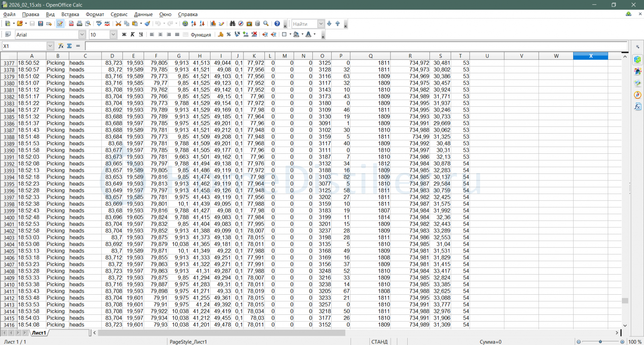Viewport: 644px width, 345px height.
Task: Click the Percent number format icon
Action: coord(229,35)
